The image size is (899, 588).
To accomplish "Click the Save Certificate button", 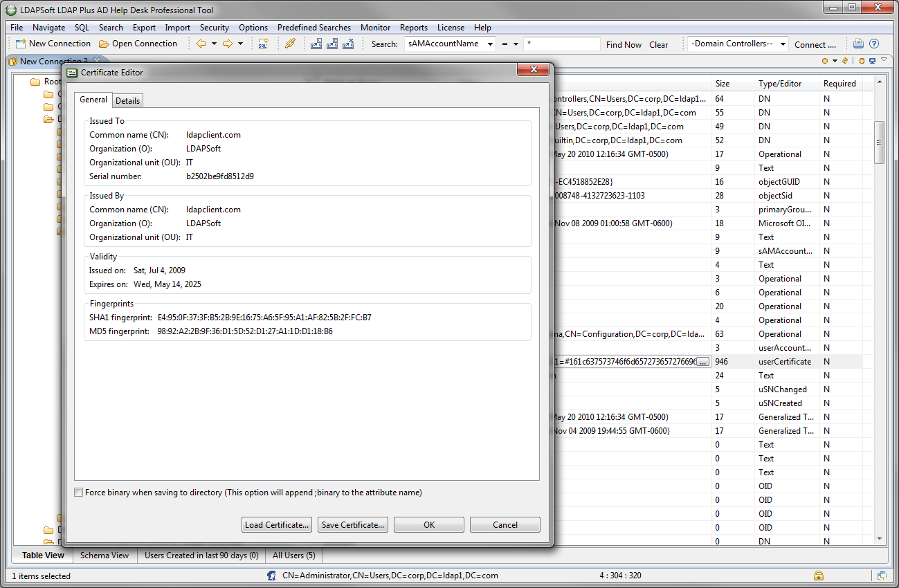I will tap(352, 525).
